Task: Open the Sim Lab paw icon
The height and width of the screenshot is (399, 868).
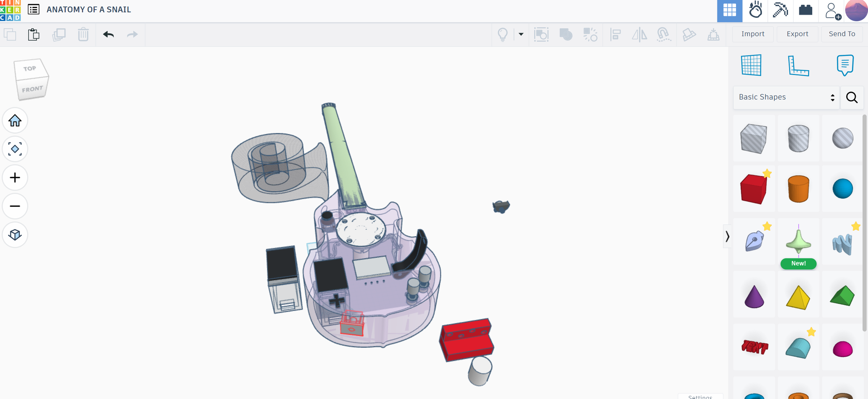Action: pyautogui.click(x=755, y=10)
